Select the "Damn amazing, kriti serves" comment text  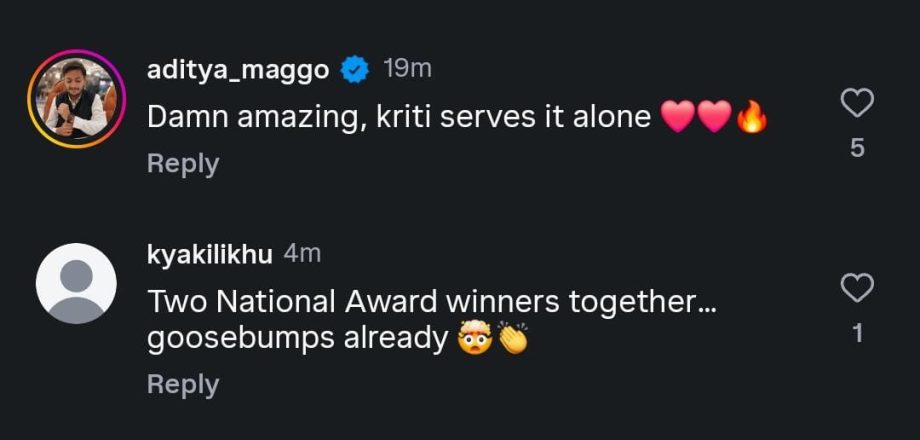400,117
